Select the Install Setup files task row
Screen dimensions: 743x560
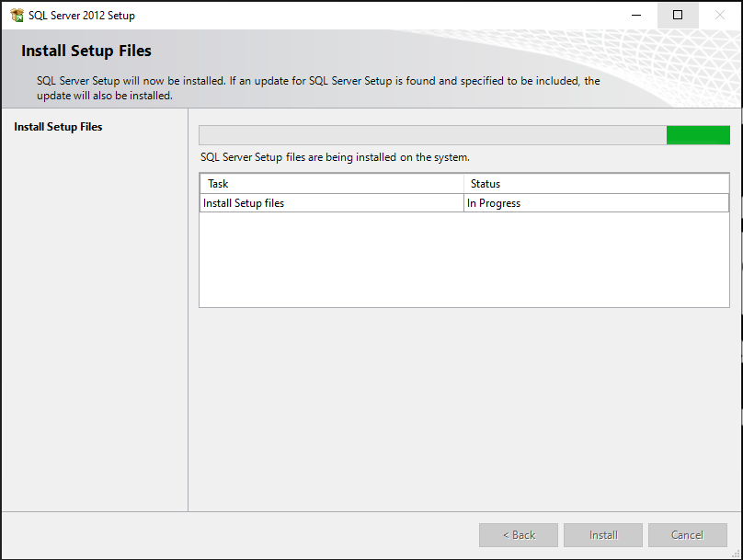(464, 203)
